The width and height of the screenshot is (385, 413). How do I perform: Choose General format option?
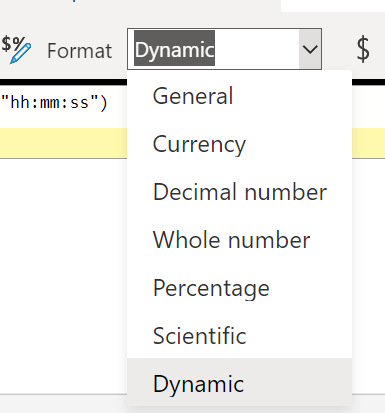(239, 96)
